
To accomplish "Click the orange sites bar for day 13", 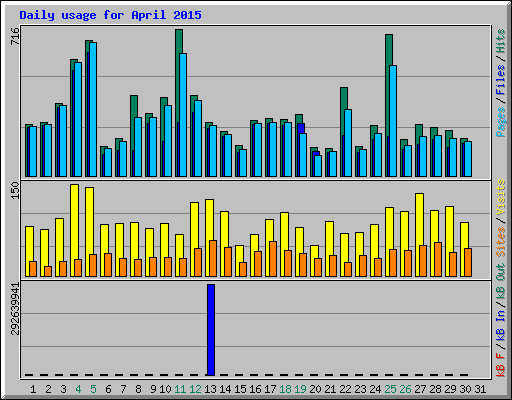I will (213, 258).
